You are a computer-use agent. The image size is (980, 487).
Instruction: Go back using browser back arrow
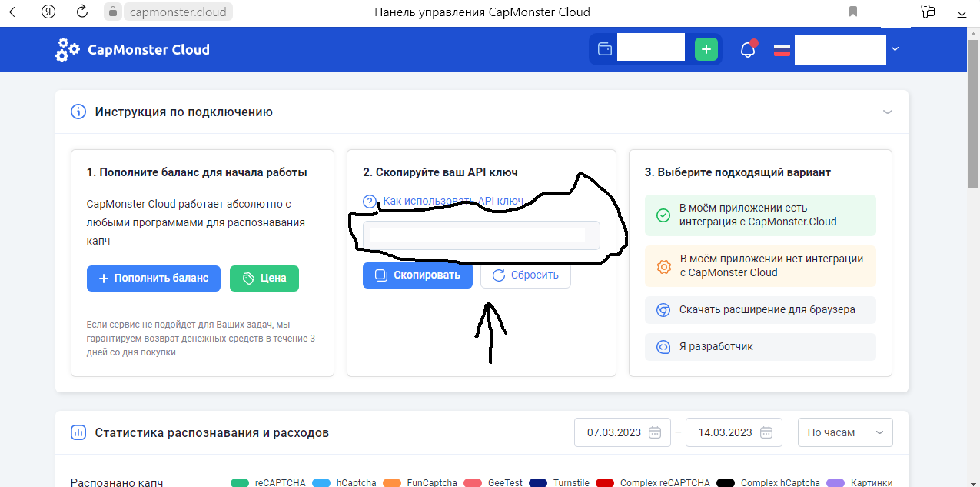point(15,12)
